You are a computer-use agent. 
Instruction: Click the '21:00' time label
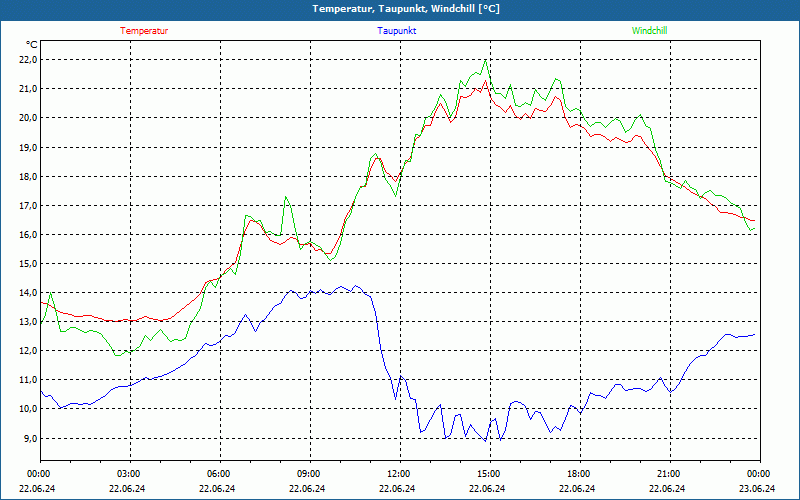(x=668, y=474)
